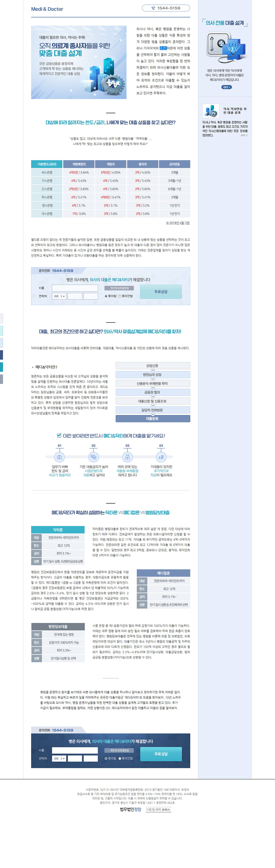Click the 금융권 협의 process step

[x=153, y=392]
